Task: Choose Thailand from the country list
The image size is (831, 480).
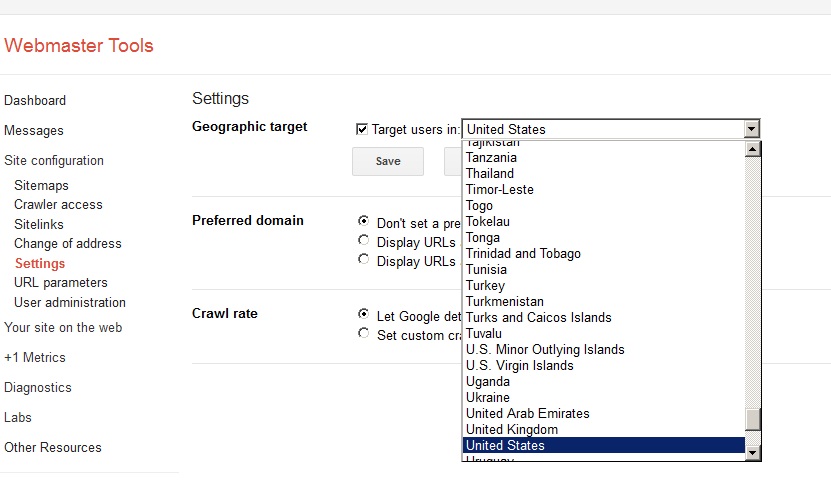Action: (x=604, y=173)
